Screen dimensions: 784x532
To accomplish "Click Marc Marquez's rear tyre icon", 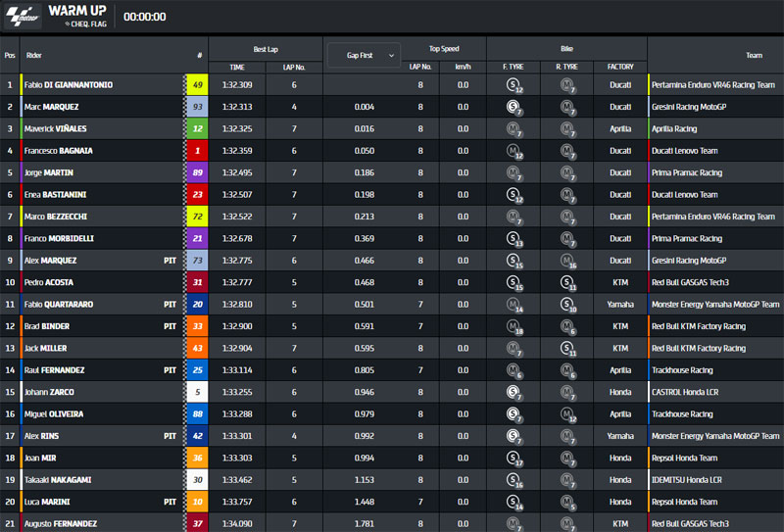I will pyautogui.click(x=566, y=107).
